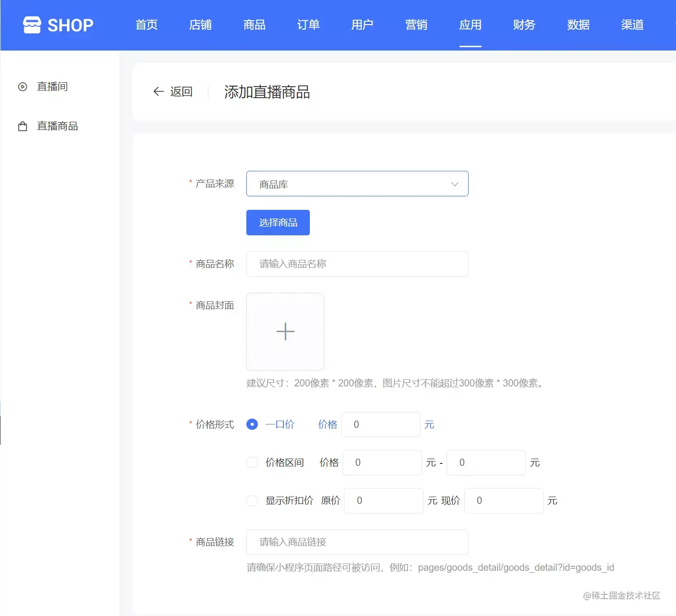676x616 pixels.
Task: Open the 店铺 top menu
Action: [201, 25]
